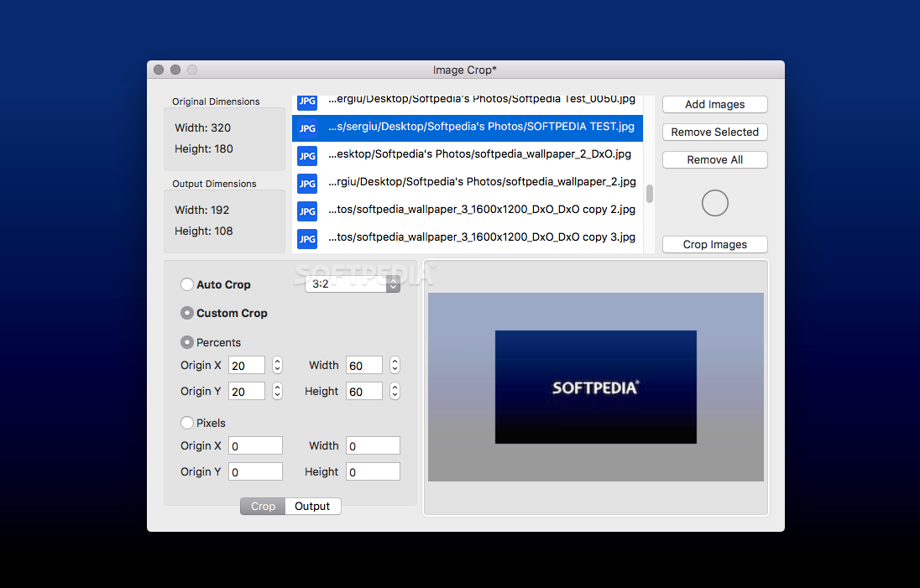The width and height of the screenshot is (920, 588).
Task: Click the circular progress indicator
Action: [714, 203]
